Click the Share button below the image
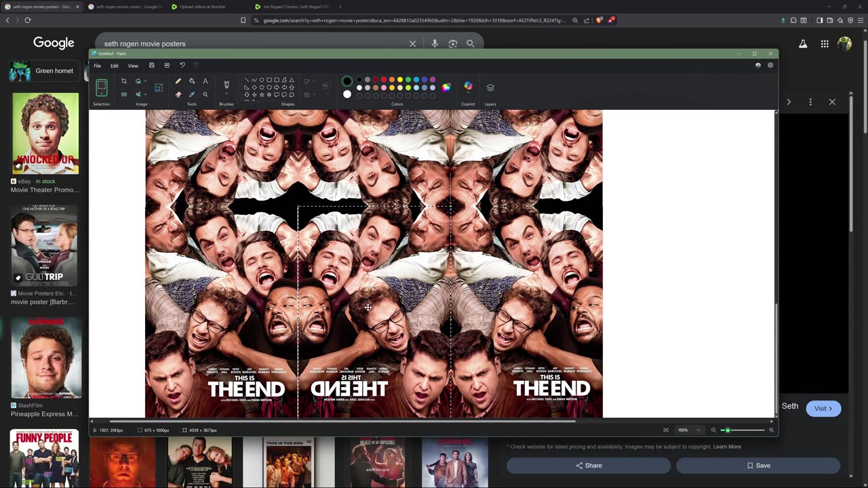 (x=589, y=466)
